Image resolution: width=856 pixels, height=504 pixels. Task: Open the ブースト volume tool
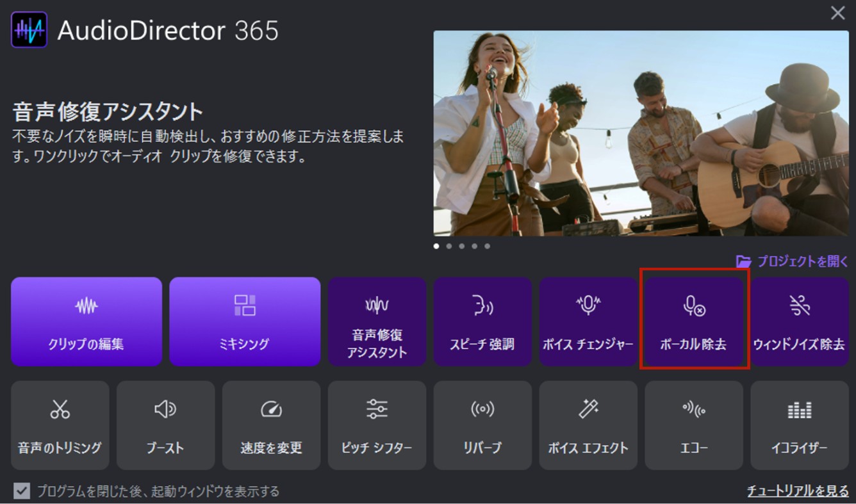click(x=165, y=425)
